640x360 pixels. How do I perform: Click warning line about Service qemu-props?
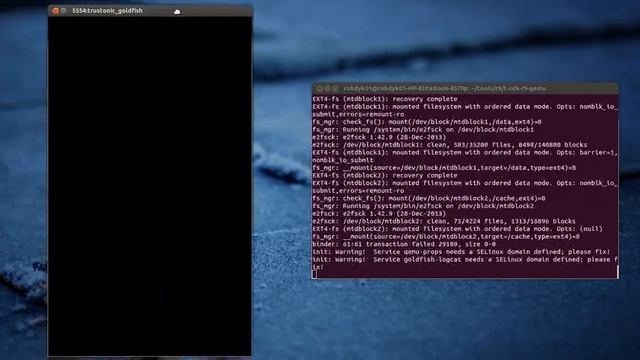pos(461,251)
